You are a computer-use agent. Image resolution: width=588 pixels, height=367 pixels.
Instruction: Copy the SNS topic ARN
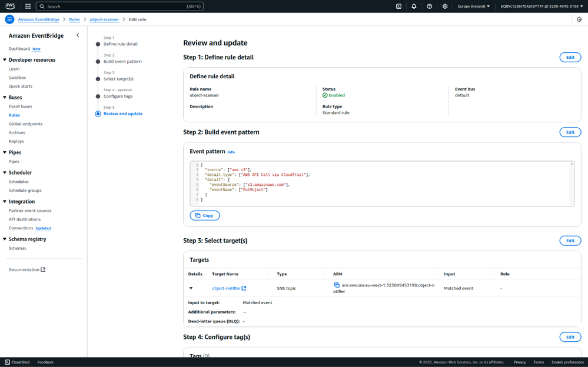click(336, 285)
